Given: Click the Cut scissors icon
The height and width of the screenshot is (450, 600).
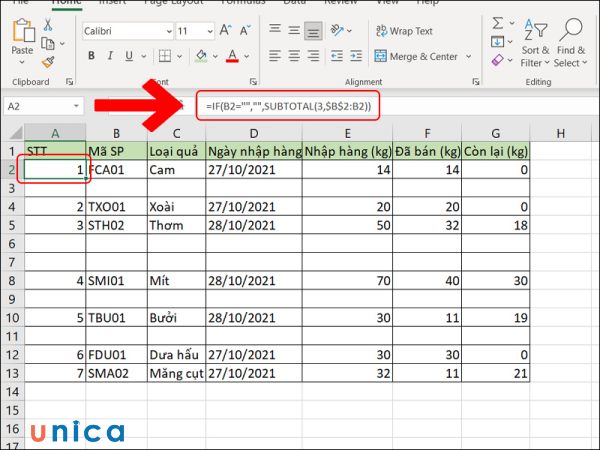Looking at the screenshot, I should [48, 25].
